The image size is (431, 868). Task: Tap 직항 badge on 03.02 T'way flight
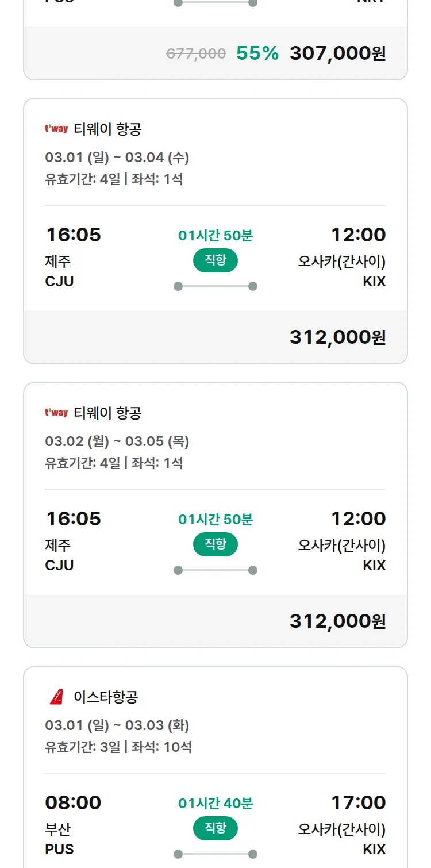point(215,544)
